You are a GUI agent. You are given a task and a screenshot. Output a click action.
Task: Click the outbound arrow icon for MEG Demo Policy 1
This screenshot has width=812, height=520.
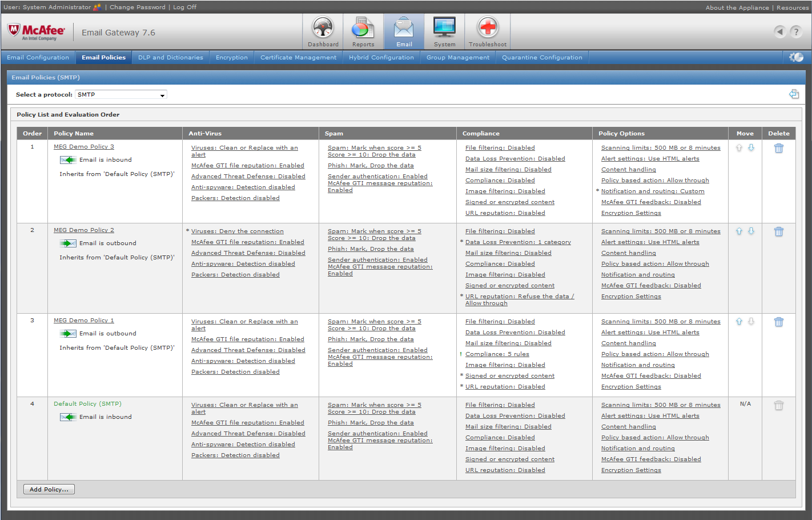pyautogui.click(x=68, y=334)
